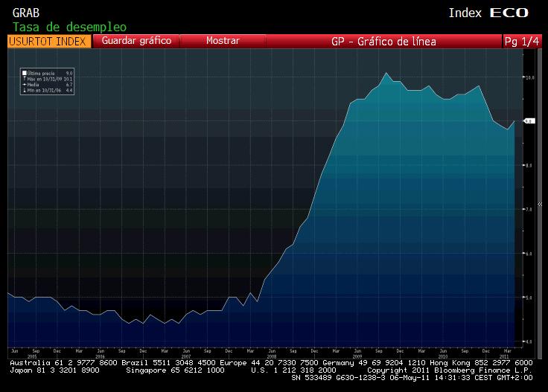Screen dimensions: 548x392
Task: Click the Media line icon in the legend
Action: (25, 85)
